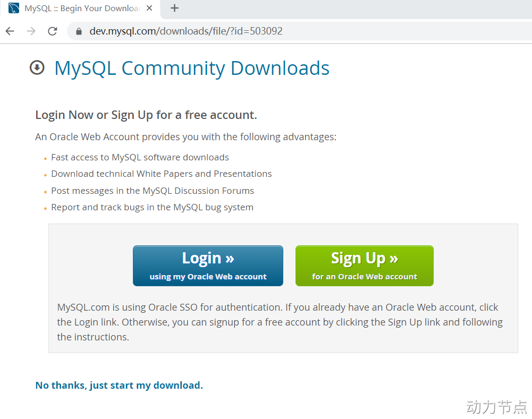Viewport: 532px width, 419px height.
Task: Reload the page with the refresh icon
Action: (53, 31)
